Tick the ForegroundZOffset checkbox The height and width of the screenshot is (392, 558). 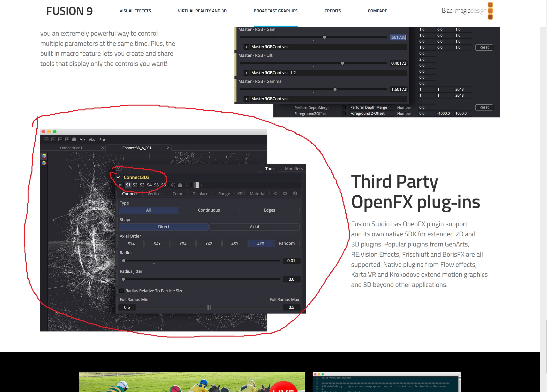[x=344, y=114]
